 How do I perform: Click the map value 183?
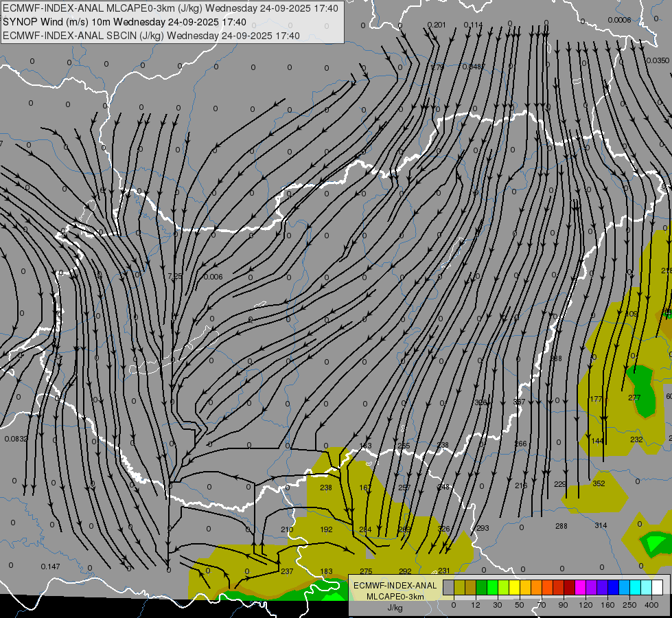tap(326, 571)
